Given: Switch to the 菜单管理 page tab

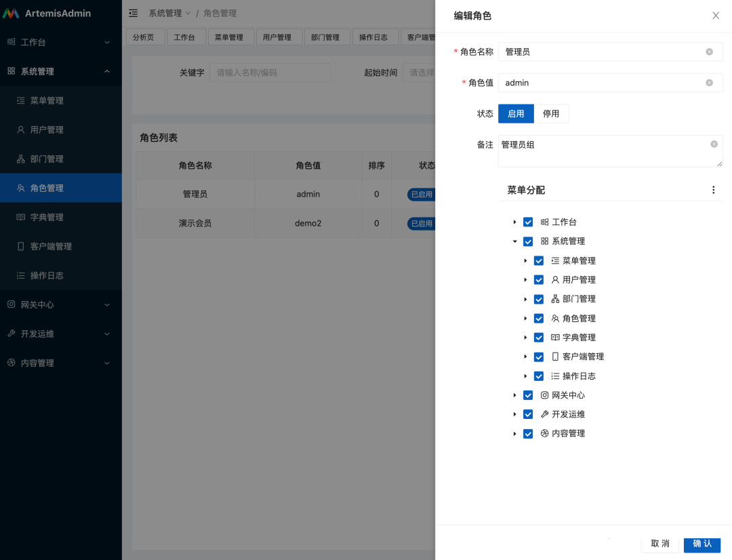Looking at the screenshot, I should pos(229,37).
